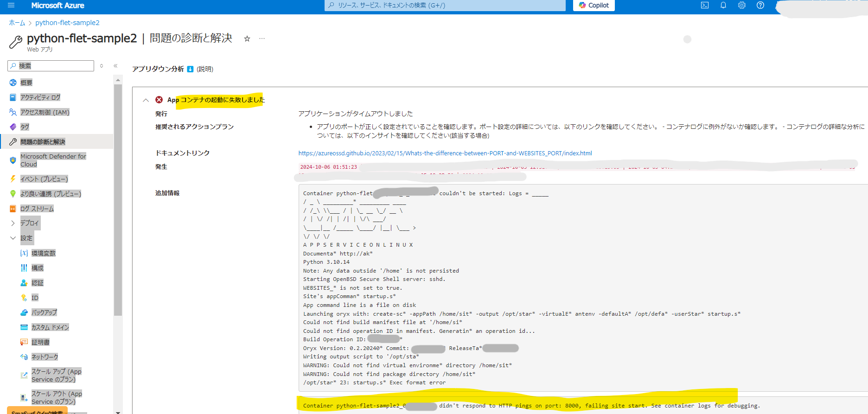Expand the デプロイ group chevron

(x=13, y=223)
